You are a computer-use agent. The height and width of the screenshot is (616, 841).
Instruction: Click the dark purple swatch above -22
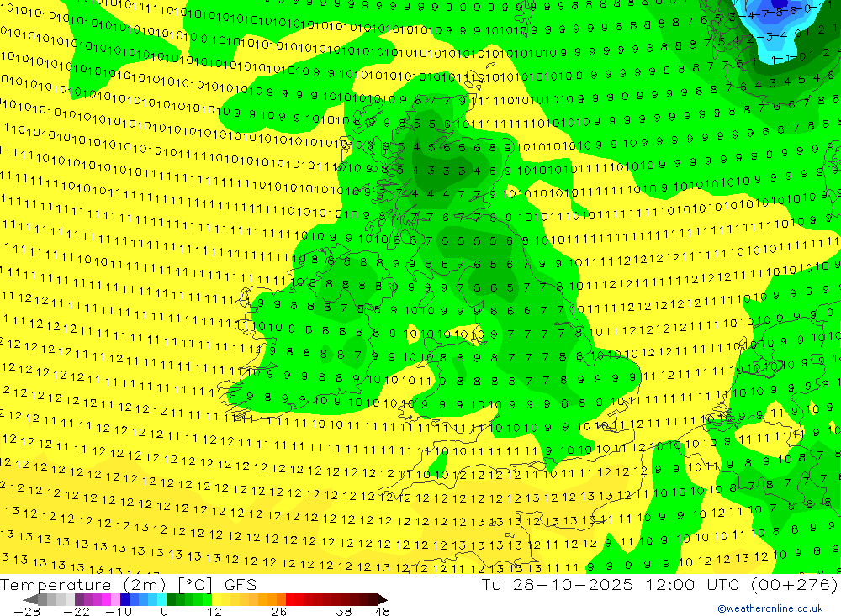79,600
